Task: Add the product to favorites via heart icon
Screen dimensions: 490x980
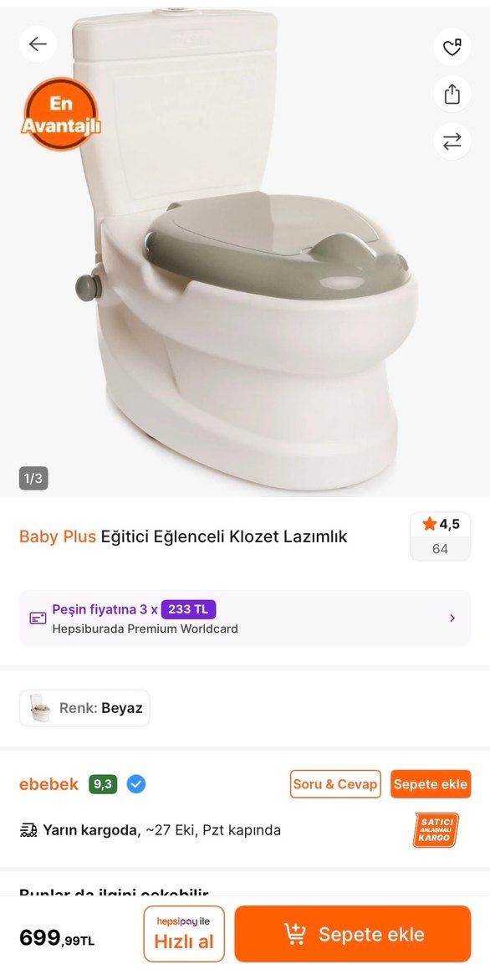Action: [452, 48]
